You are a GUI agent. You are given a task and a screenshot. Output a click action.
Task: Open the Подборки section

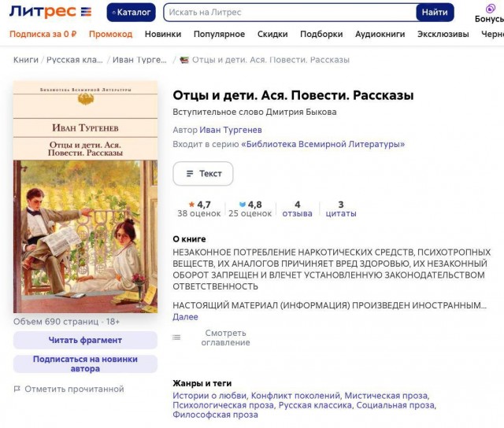(x=321, y=34)
